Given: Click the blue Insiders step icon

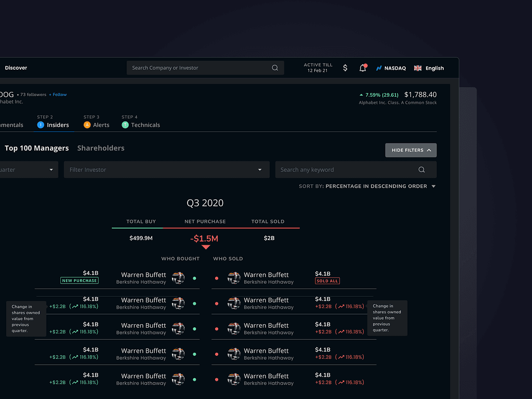Looking at the screenshot, I should tap(41, 125).
